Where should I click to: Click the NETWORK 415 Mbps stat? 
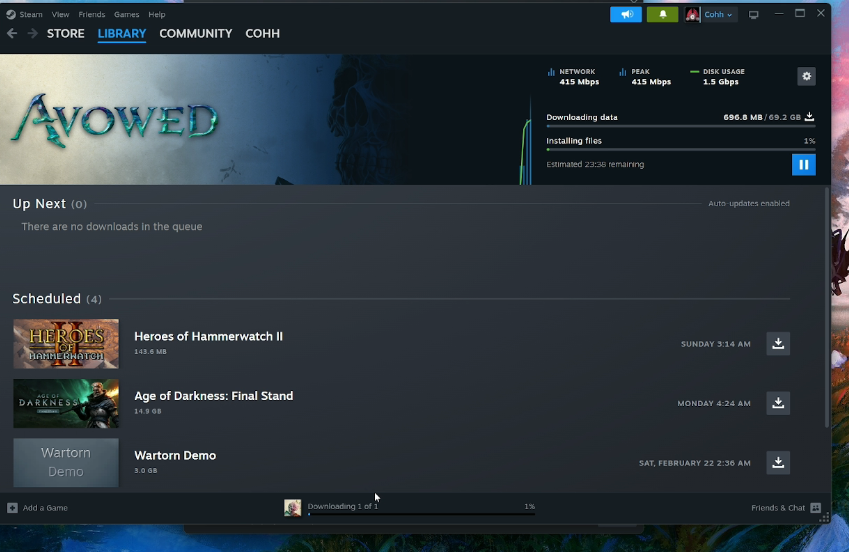point(573,76)
